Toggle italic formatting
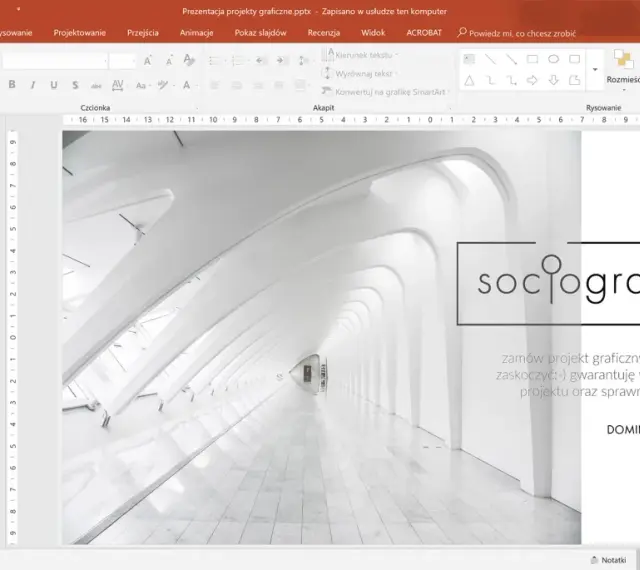This screenshot has width=640, height=570. pyautogui.click(x=33, y=85)
